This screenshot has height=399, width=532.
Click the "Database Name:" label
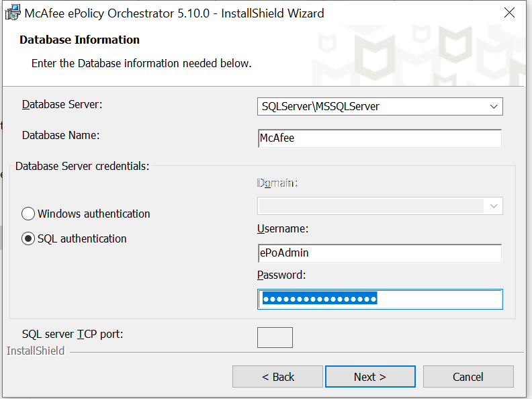60,135
